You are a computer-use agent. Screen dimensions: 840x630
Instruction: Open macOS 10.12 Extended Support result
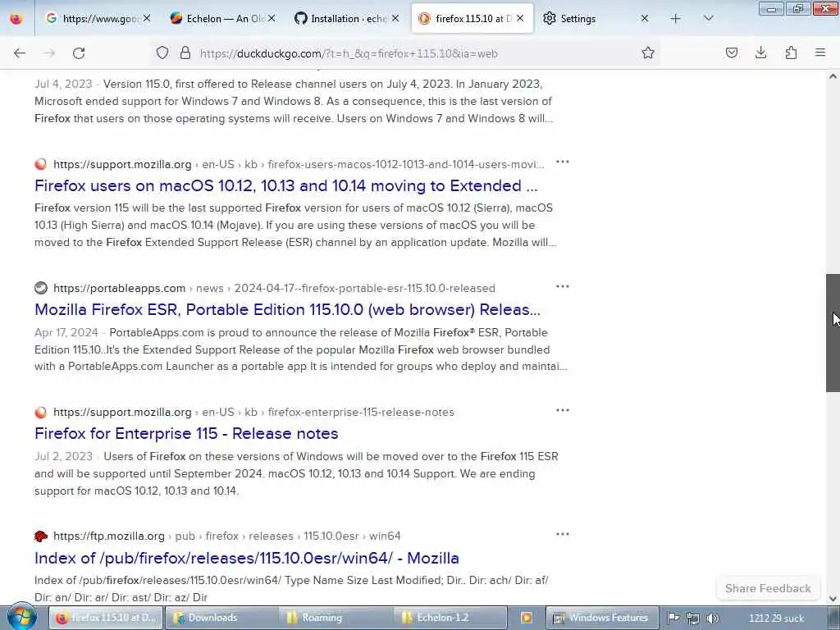(x=285, y=186)
